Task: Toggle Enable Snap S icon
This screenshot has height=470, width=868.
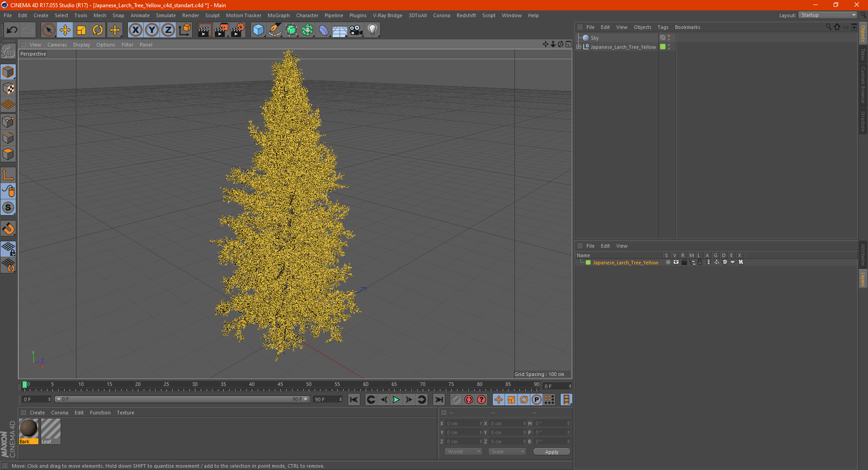Action: tap(8, 208)
